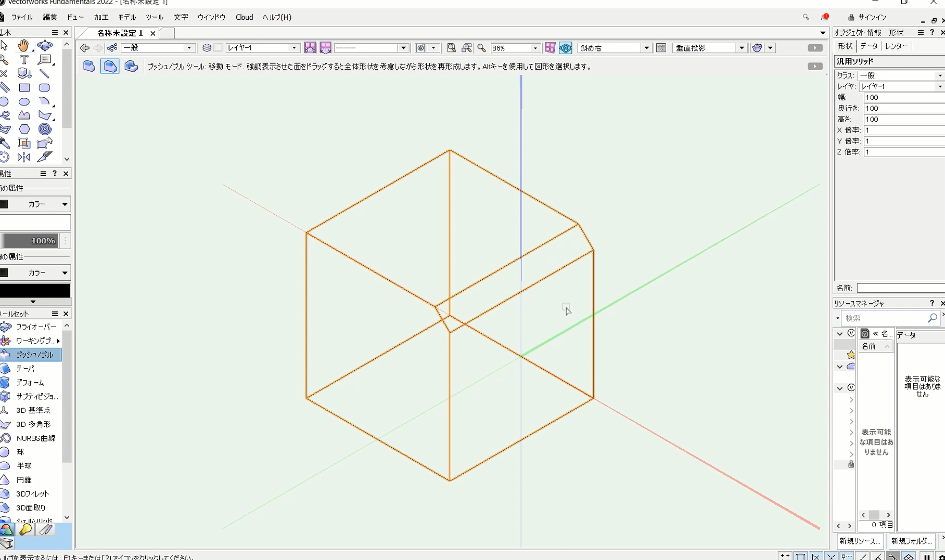Viewport: 945px width, 560px height.
Task: Open the pen attribute カラー dropdown
Action: tap(35, 273)
